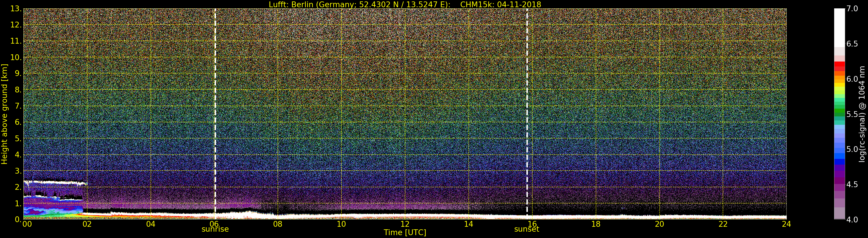Click the '3.' height axis tick label
Screen dimensions: 868x238
point(18,171)
